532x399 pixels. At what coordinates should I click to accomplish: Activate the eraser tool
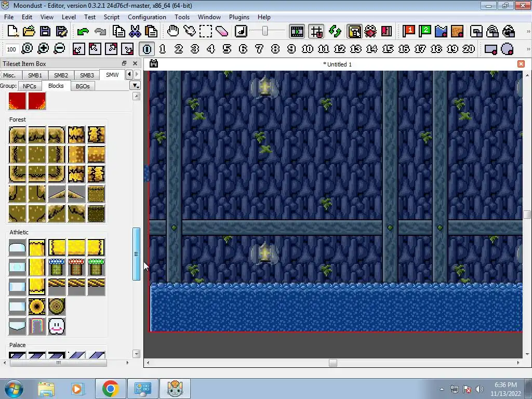pos(221,31)
